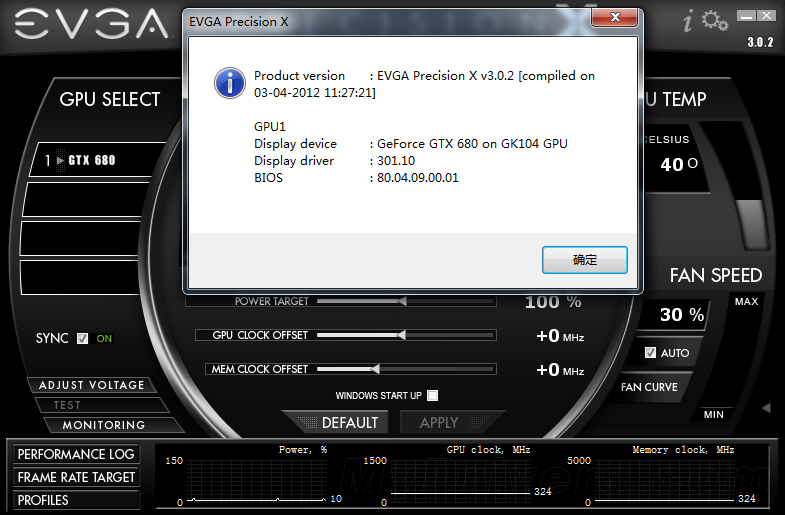Click the fan MAX label
This screenshot has height=515, width=785.
746,301
